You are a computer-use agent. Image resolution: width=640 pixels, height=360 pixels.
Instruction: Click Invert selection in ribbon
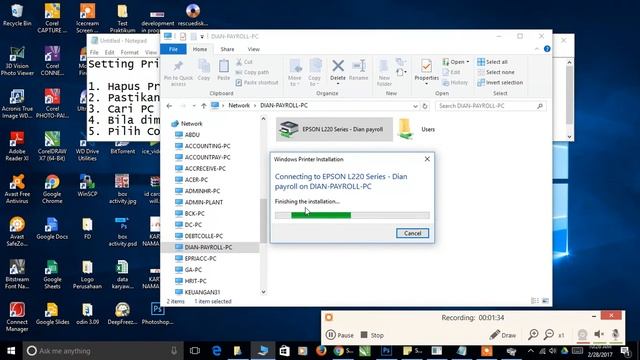(x=500, y=82)
